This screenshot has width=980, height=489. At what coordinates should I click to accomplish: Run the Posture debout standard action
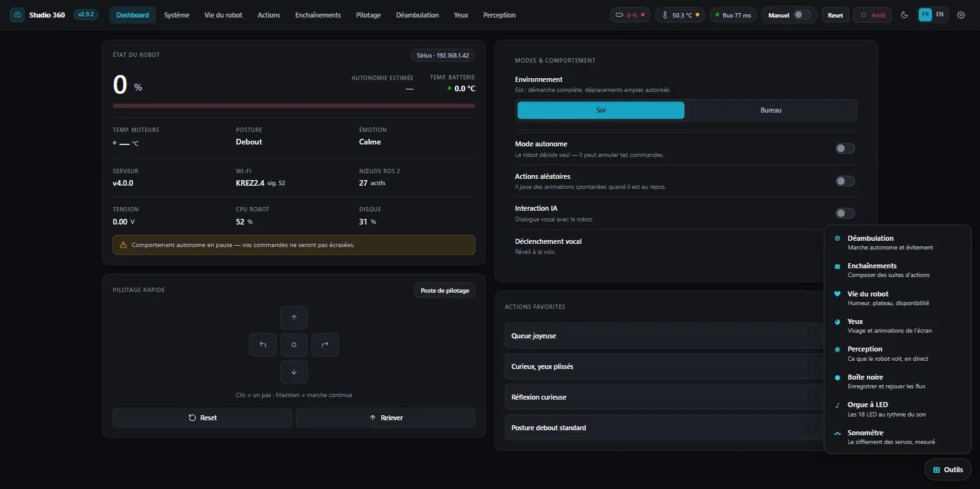664,428
